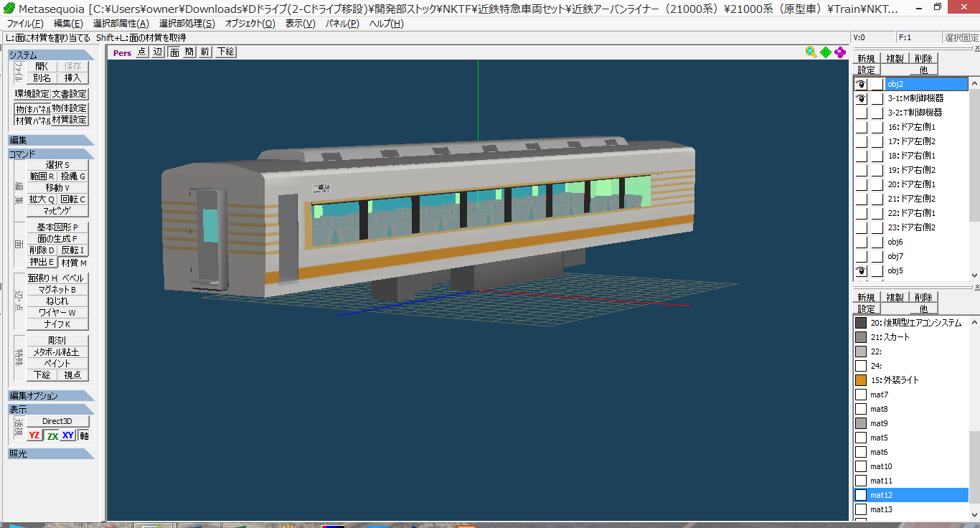Screen dimensions: 980x528
Task: Choose the ワイヤー W wire tool
Action: click(57, 313)
